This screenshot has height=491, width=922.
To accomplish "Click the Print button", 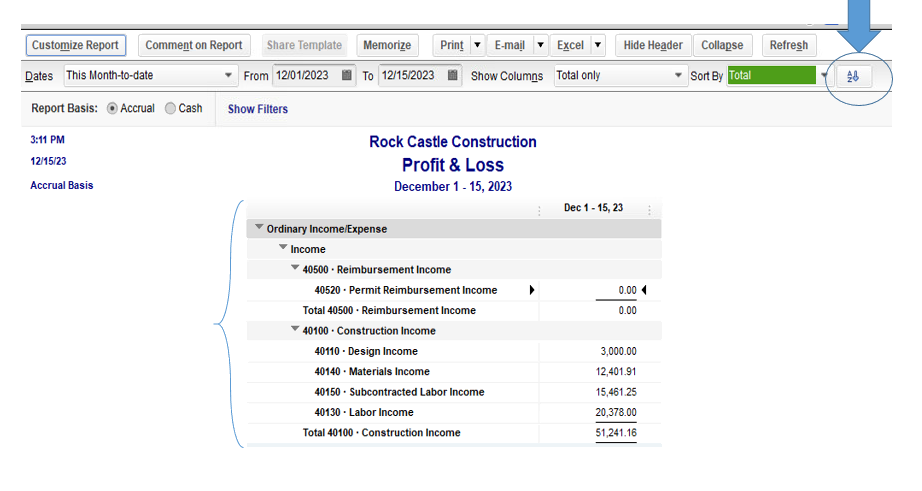I will (452, 45).
